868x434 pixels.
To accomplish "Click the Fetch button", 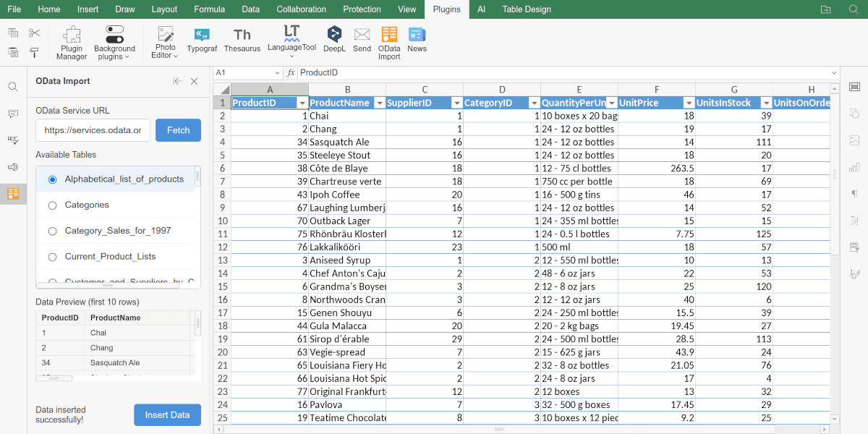I will [x=178, y=130].
